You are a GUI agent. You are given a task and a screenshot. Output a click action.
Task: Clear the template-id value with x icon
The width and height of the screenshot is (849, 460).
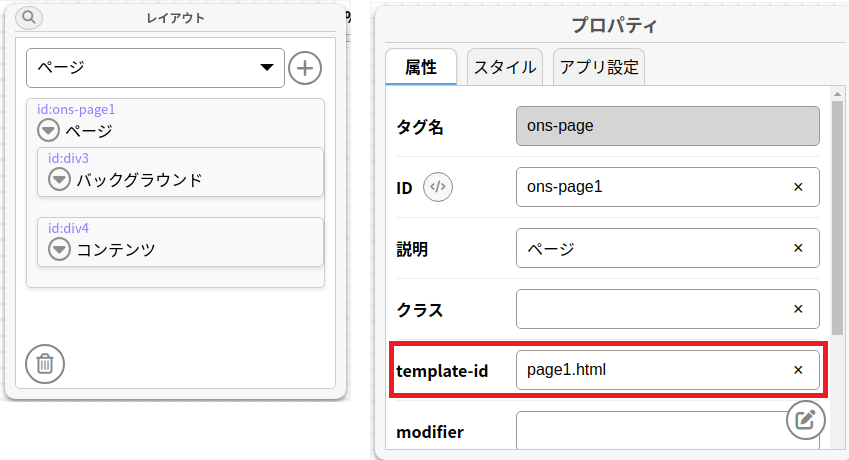pos(798,370)
